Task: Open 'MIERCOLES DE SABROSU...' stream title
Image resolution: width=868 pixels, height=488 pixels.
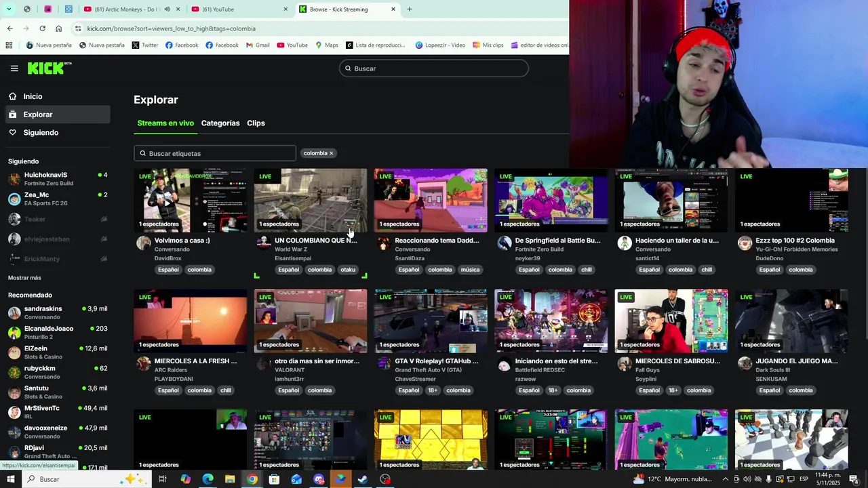Action: [677, 361]
